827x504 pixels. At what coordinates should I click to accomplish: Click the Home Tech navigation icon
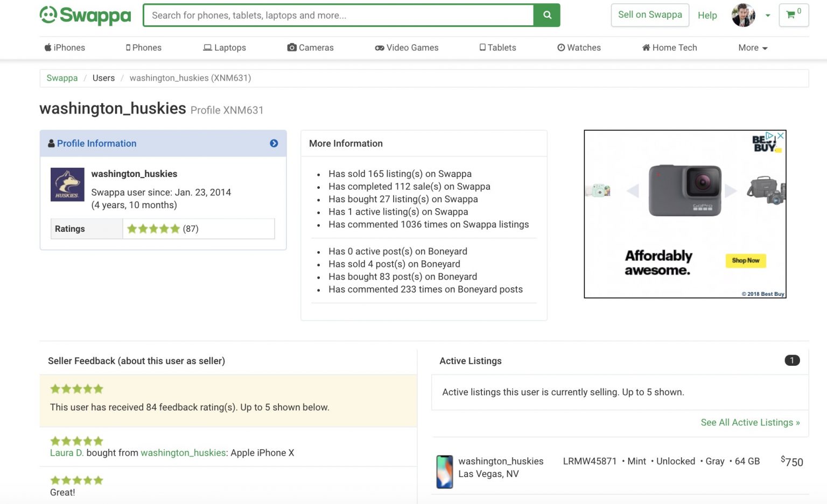[646, 47]
